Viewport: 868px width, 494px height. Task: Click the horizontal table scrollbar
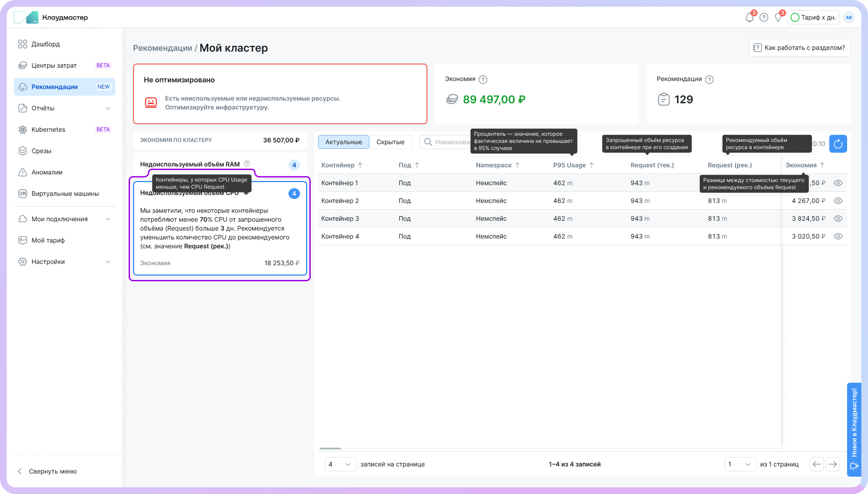click(x=330, y=449)
